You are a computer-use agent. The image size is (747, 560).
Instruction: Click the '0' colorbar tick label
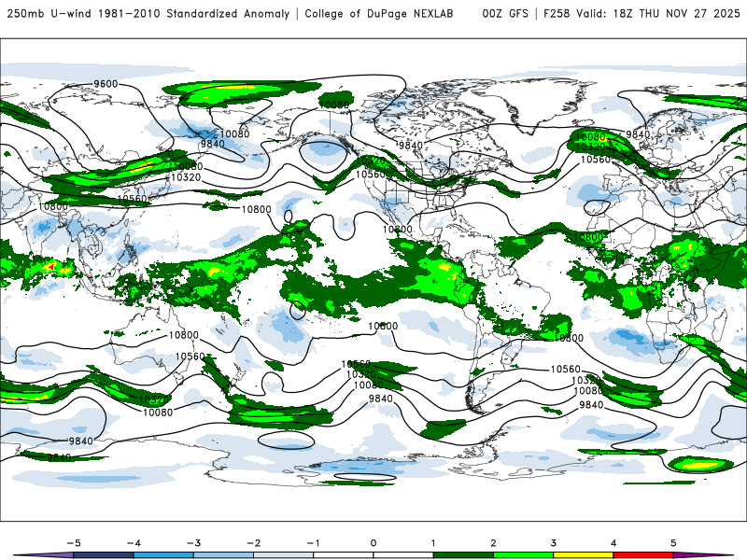pos(373,543)
